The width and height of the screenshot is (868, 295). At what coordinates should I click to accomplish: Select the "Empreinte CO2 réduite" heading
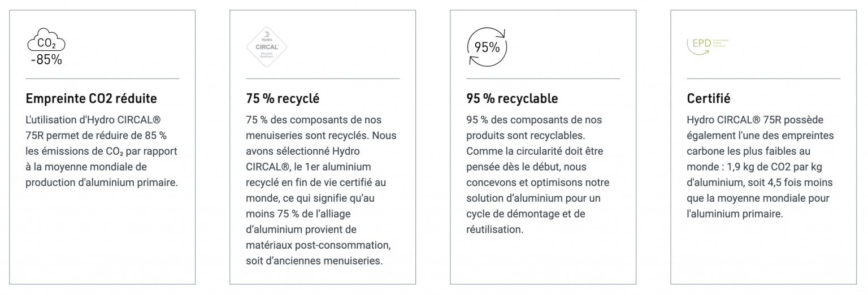pos(92,99)
